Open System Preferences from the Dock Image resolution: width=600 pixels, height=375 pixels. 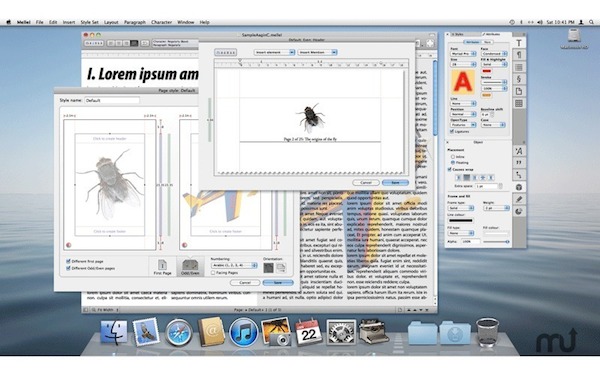pos(341,332)
